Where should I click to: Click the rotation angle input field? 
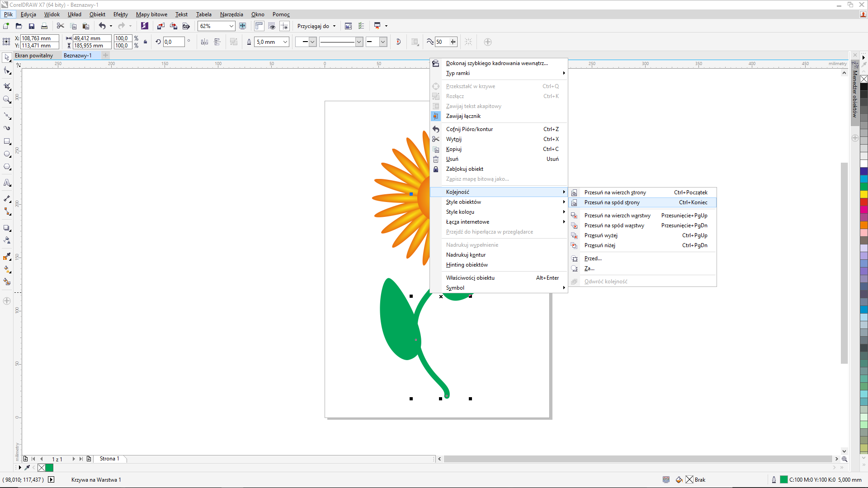[x=174, y=42]
